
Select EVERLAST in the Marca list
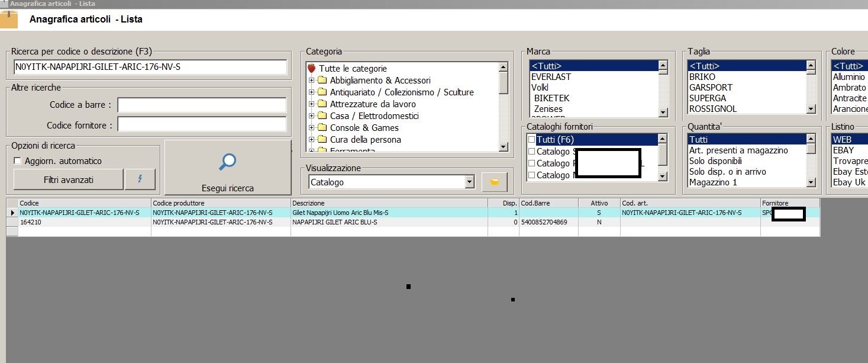551,77
